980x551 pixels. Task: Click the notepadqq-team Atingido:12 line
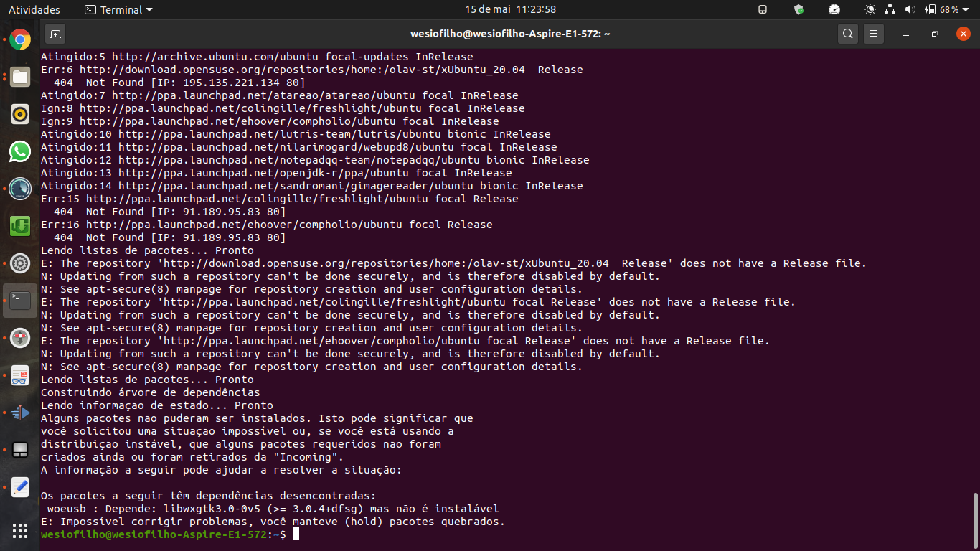315,160
